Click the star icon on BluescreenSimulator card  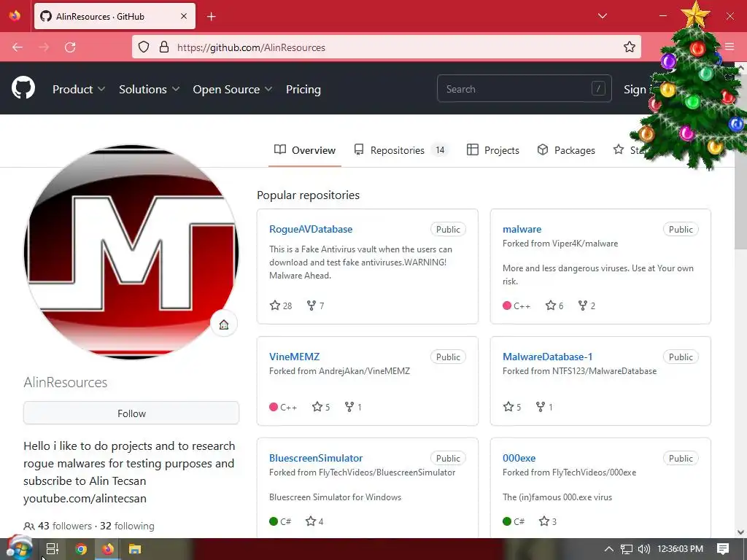(311, 521)
